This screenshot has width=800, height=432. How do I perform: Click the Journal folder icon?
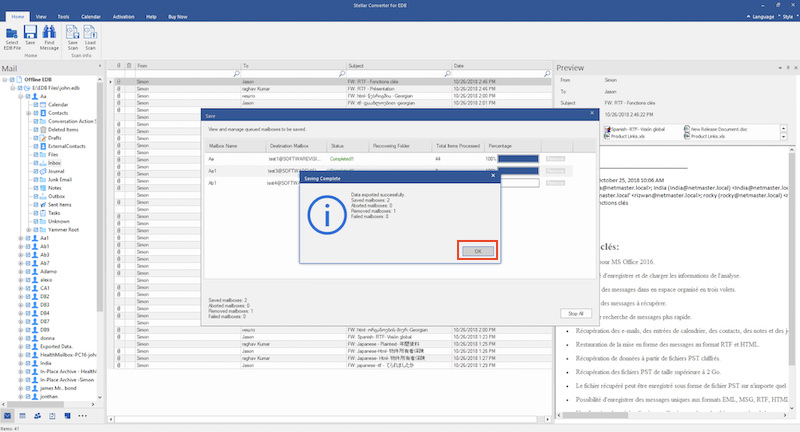pyautogui.click(x=43, y=171)
